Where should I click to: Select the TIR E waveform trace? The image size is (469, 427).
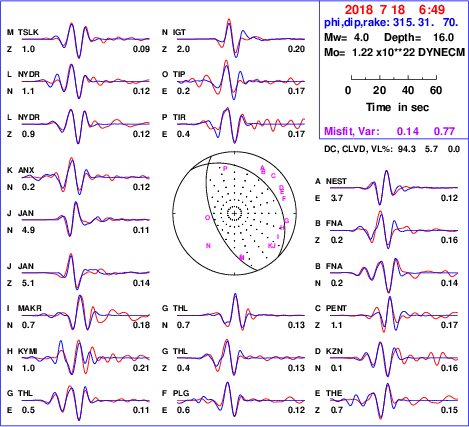(241, 125)
